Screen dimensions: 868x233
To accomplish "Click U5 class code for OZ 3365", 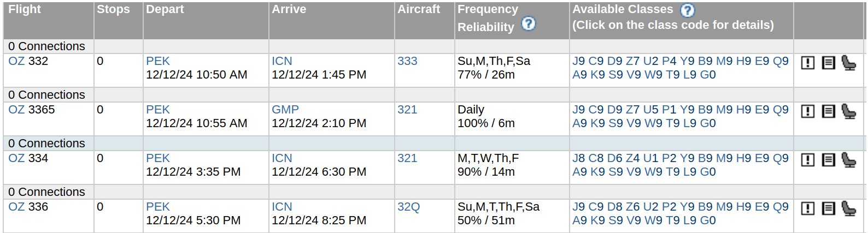I will (x=650, y=110).
